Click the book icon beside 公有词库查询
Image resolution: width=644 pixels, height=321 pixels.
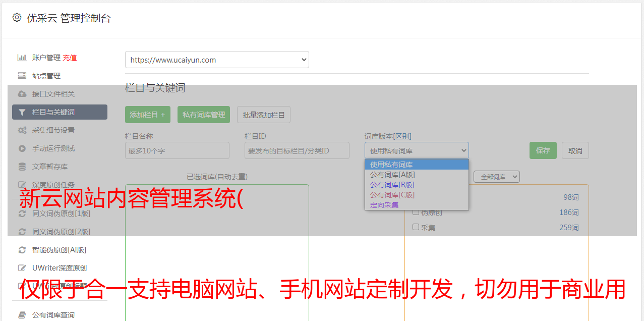[x=22, y=315]
